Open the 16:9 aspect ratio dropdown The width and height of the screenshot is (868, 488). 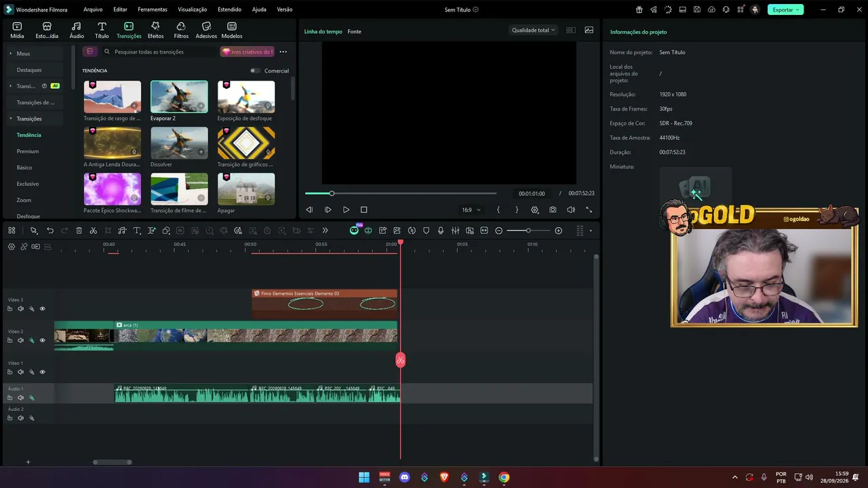pyautogui.click(x=471, y=210)
